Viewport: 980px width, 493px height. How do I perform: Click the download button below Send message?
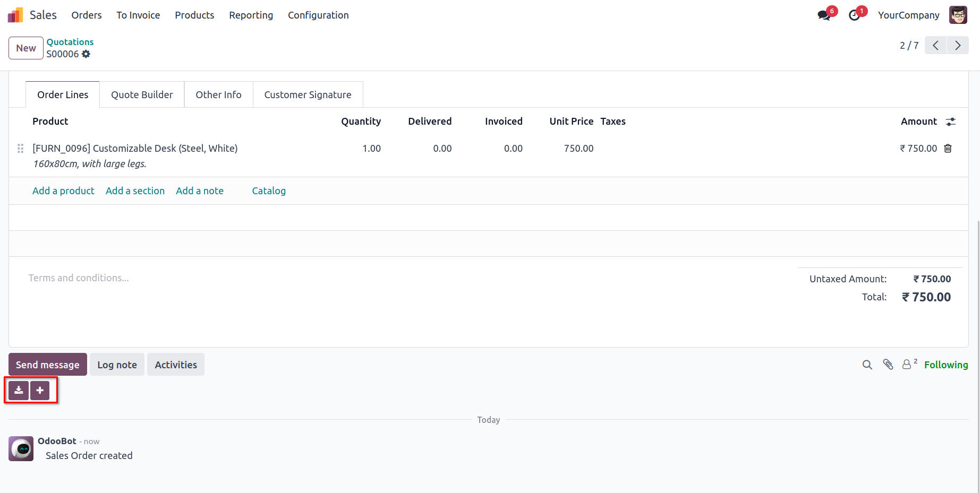[x=19, y=391]
